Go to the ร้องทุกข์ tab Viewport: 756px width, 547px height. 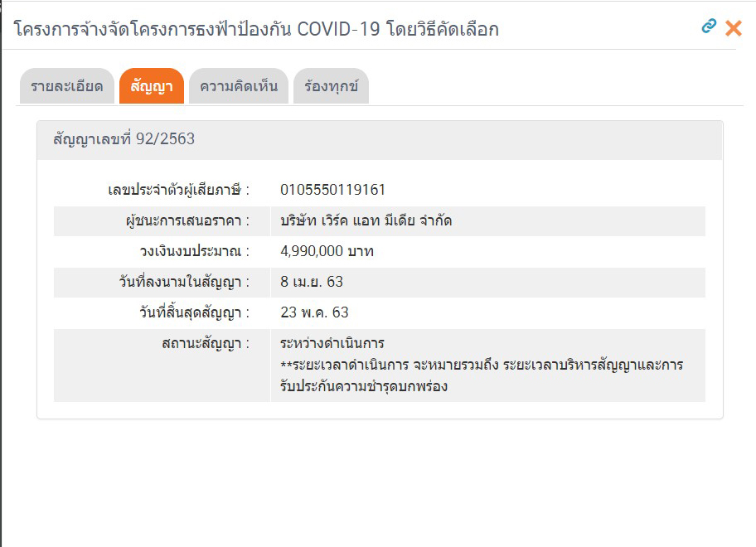(x=331, y=86)
